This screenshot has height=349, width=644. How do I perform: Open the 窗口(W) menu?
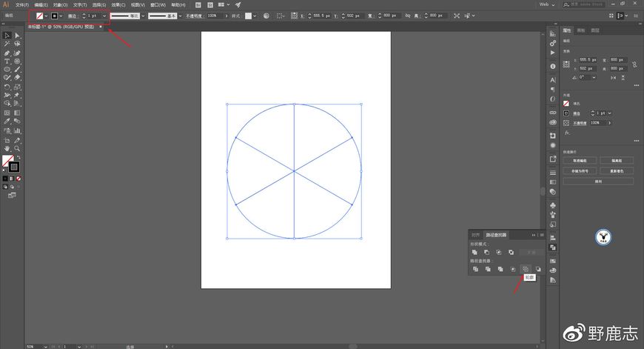158,4
